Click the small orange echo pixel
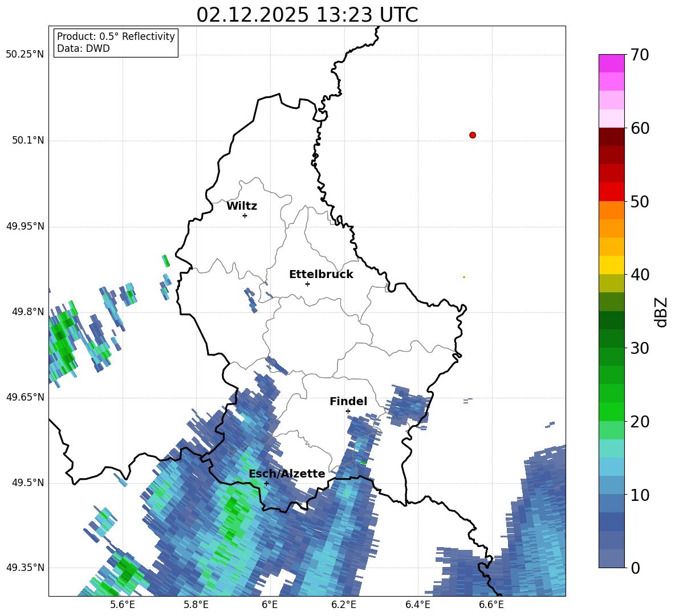 463,277
